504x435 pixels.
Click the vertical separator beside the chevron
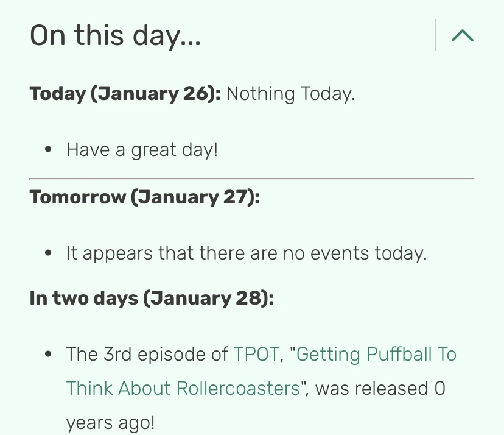coord(436,35)
